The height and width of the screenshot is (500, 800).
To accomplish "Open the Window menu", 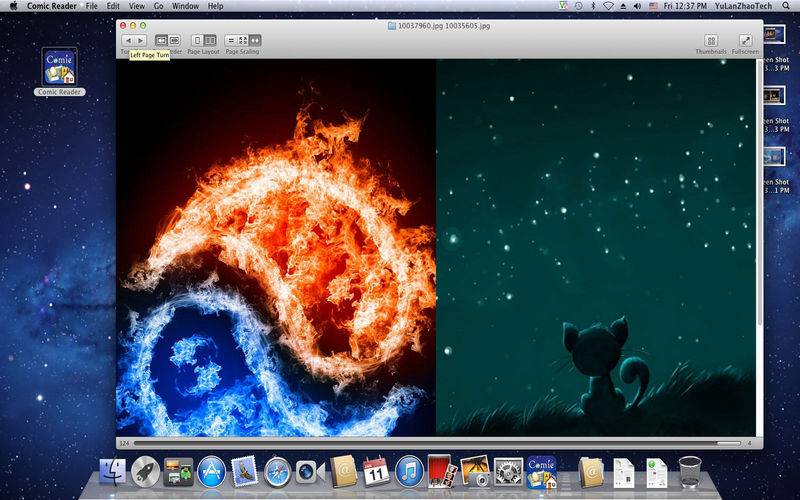I will (185, 6).
